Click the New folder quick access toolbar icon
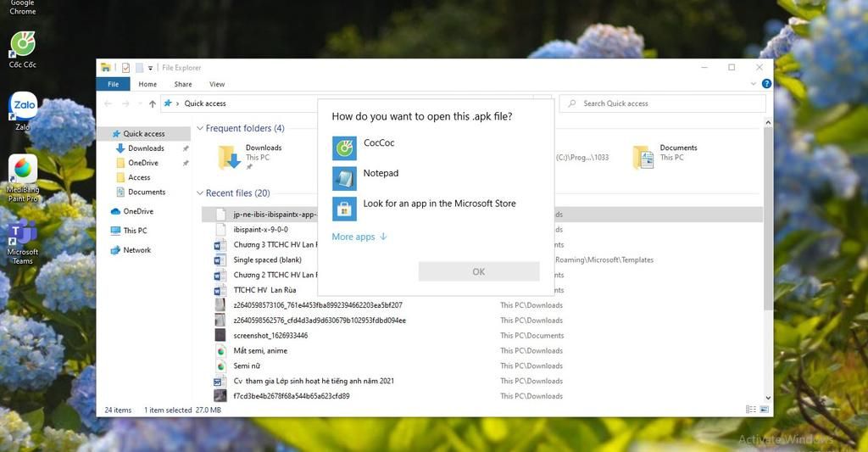Viewport: 868px width, 452px height. click(140, 68)
